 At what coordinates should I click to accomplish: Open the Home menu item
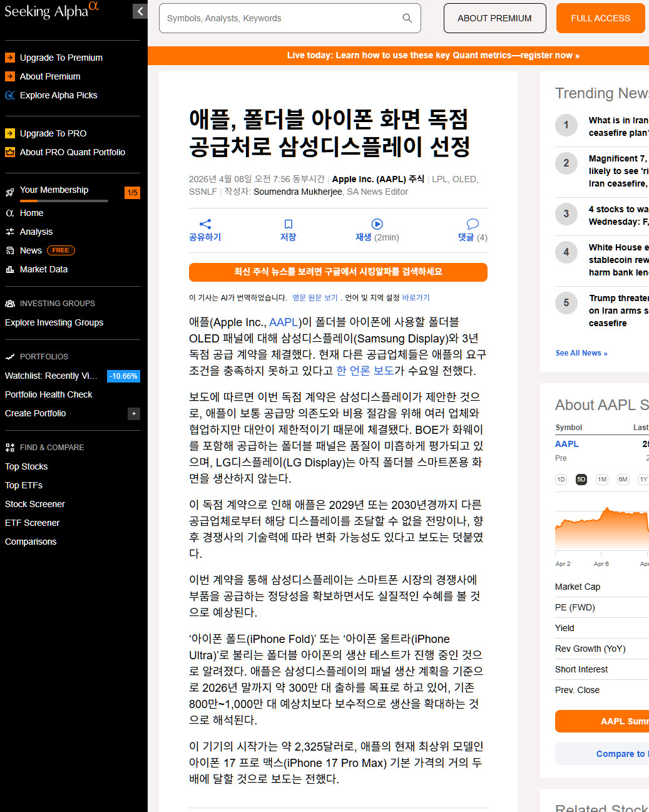[31, 213]
